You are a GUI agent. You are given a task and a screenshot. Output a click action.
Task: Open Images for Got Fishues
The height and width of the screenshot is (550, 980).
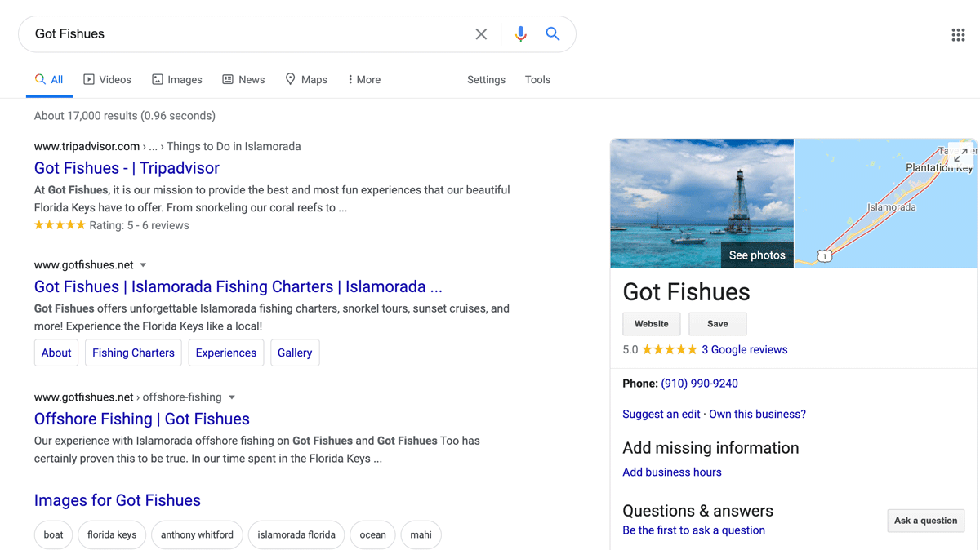coord(118,501)
